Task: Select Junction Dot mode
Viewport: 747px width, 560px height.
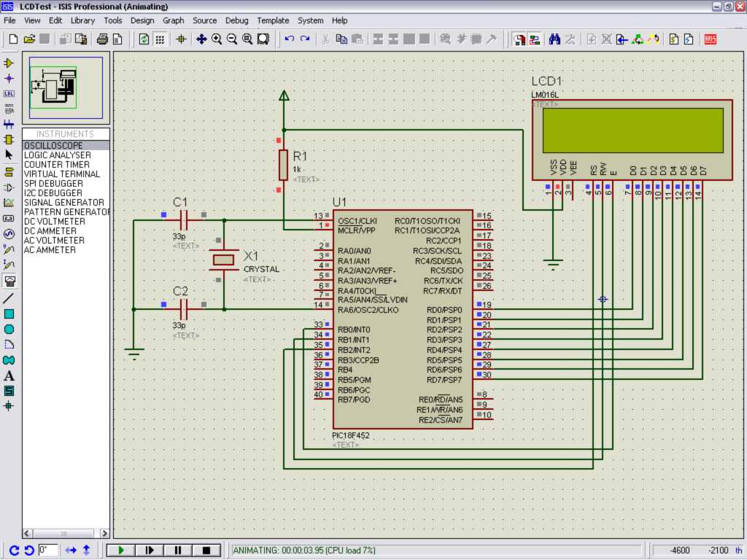Action: click(9, 79)
